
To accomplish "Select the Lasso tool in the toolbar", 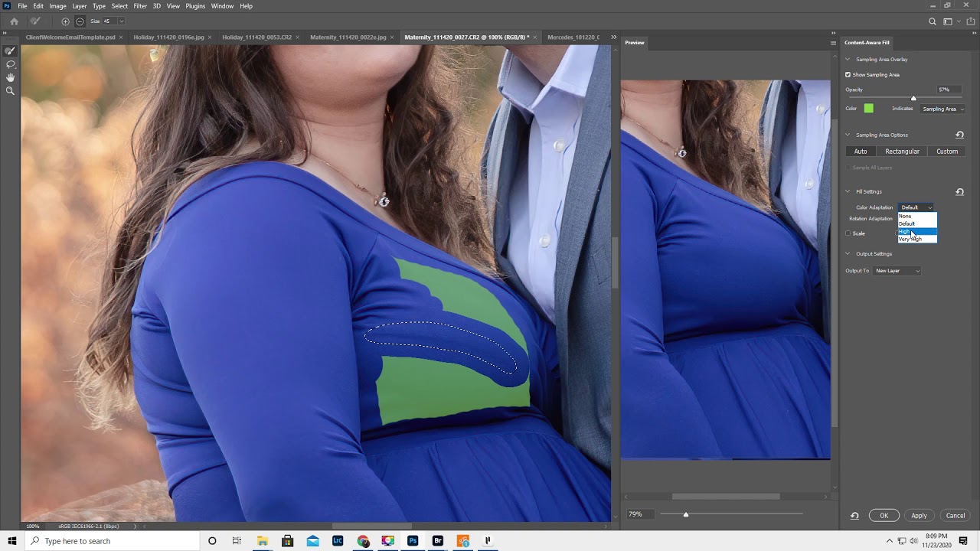I will click(x=10, y=64).
